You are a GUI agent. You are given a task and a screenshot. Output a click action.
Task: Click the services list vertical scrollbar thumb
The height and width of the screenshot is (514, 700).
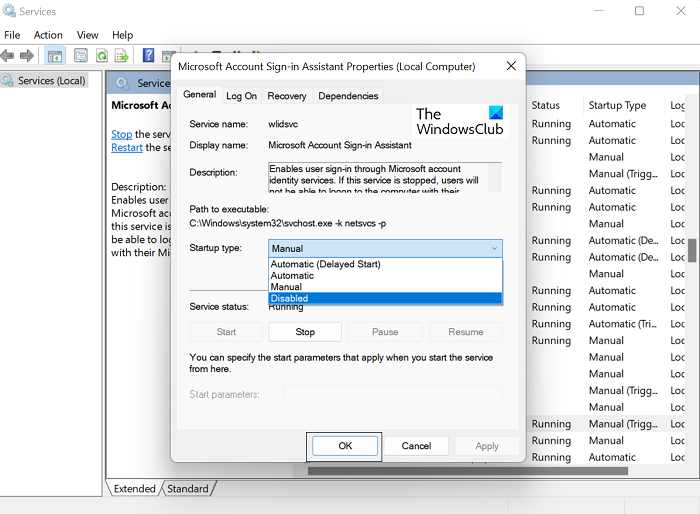click(692, 251)
